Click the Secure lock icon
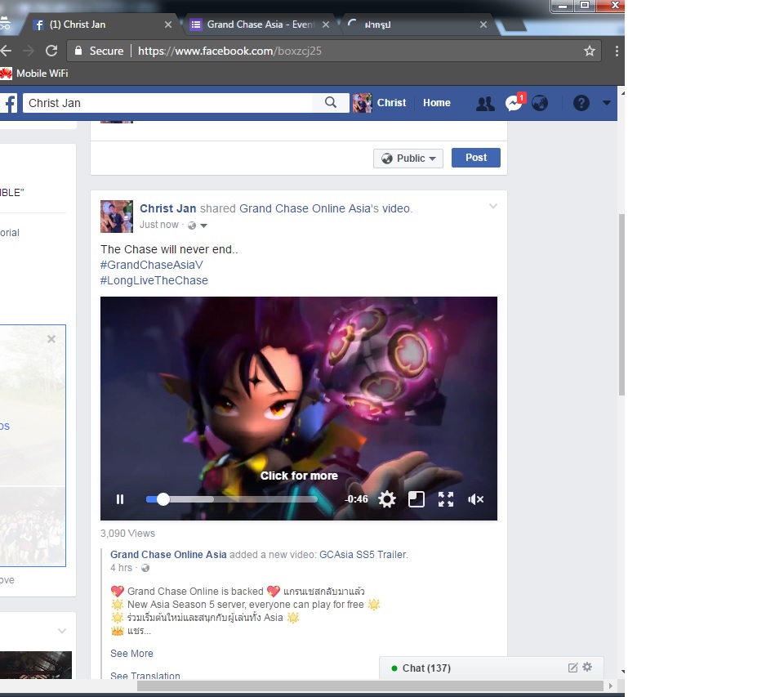 78,51
